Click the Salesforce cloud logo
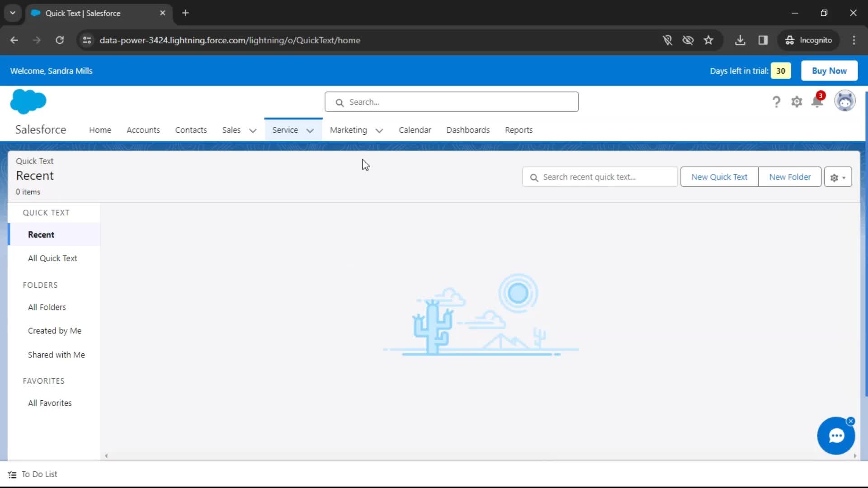 click(28, 102)
